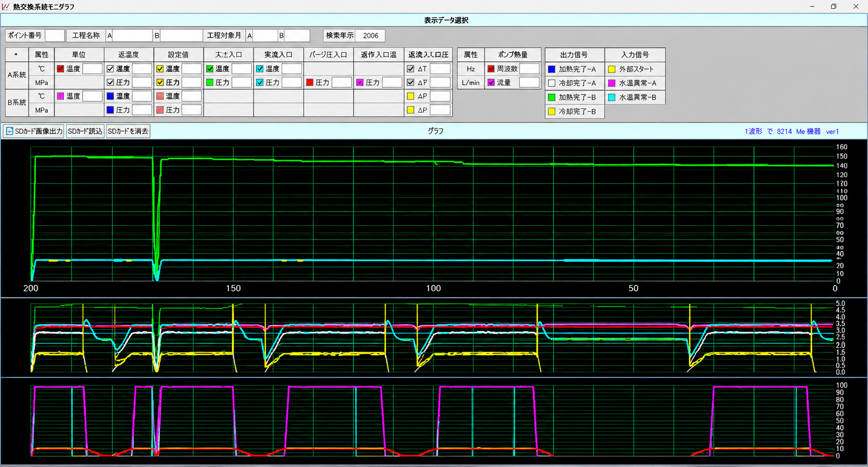Viewport: 868px width, 467px height.
Task: Toggle the ΔT checkbox in 返流入口圧 column
Action: pos(411,69)
